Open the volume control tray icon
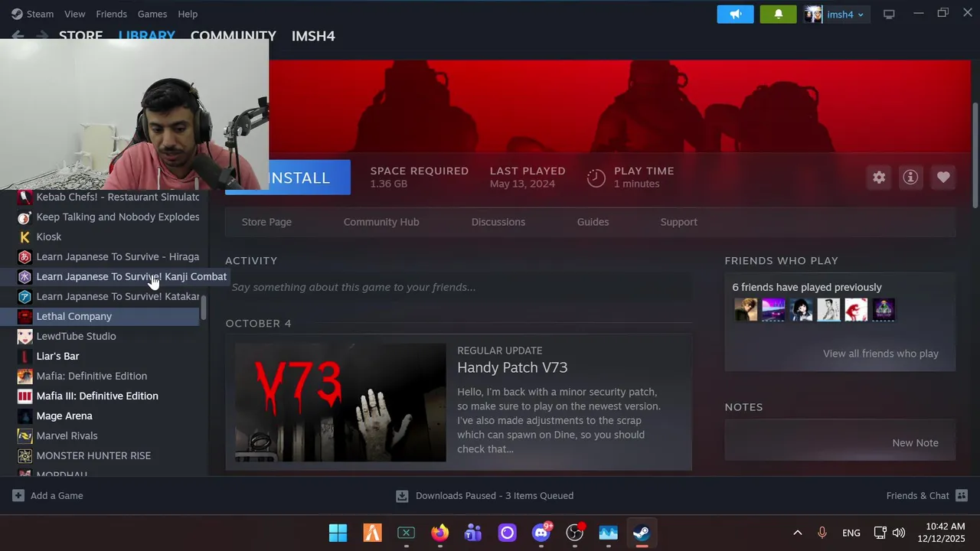The width and height of the screenshot is (980, 551). [x=899, y=533]
